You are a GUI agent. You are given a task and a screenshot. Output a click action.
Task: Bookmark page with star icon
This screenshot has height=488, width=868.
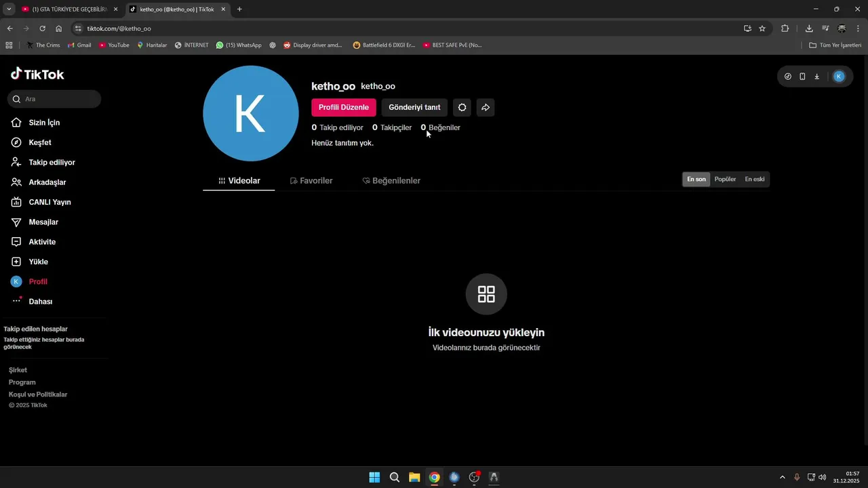click(762, 28)
